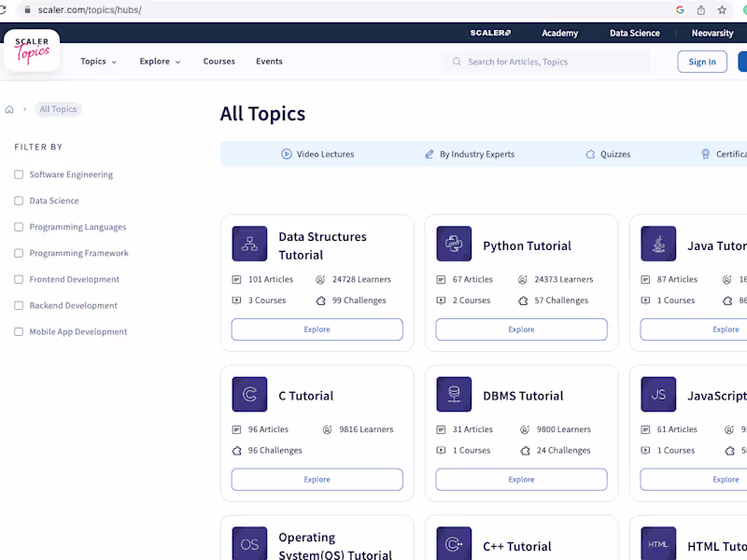Check the Mobile App Development filter

coord(19,332)
